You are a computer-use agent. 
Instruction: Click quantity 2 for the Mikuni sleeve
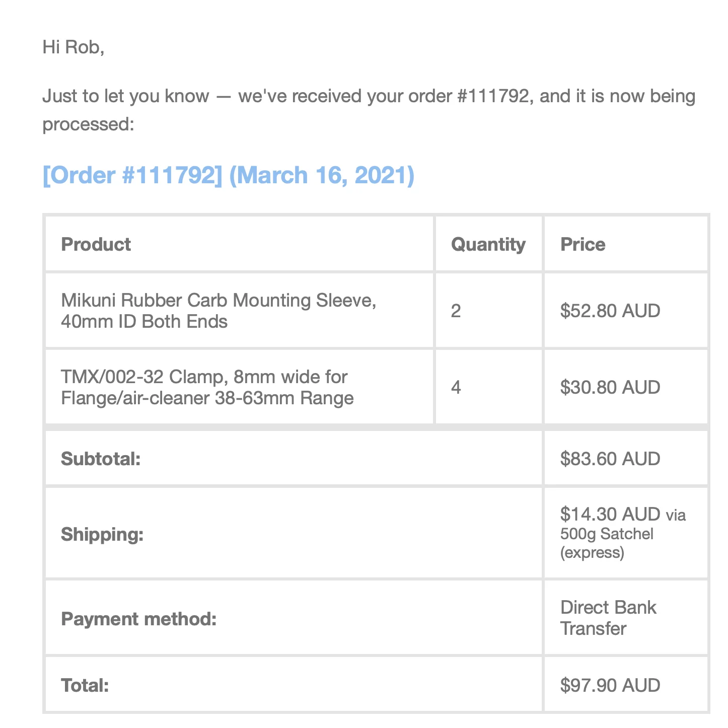pos(456,311)
